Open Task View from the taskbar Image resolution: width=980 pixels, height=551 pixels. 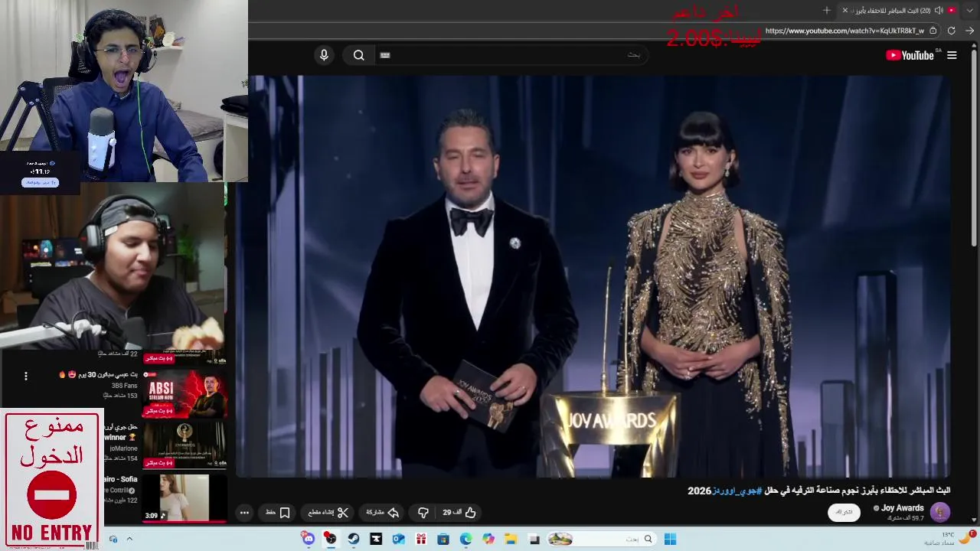point(534,539)
